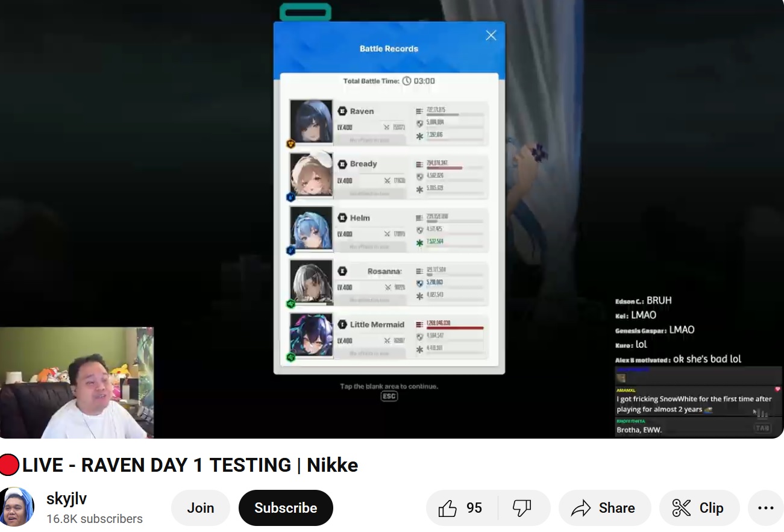Click the burst icon next to Helm's name

click(x=342, y=217)
